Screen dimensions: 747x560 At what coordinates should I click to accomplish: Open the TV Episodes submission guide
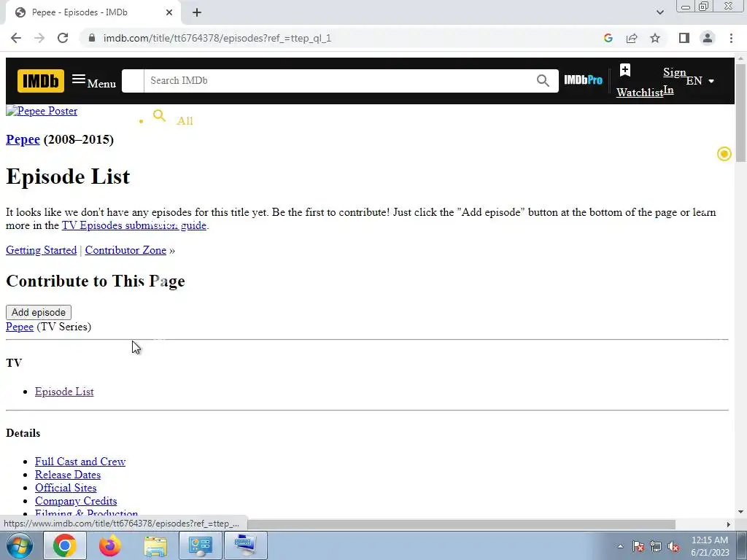coord(134,225)
